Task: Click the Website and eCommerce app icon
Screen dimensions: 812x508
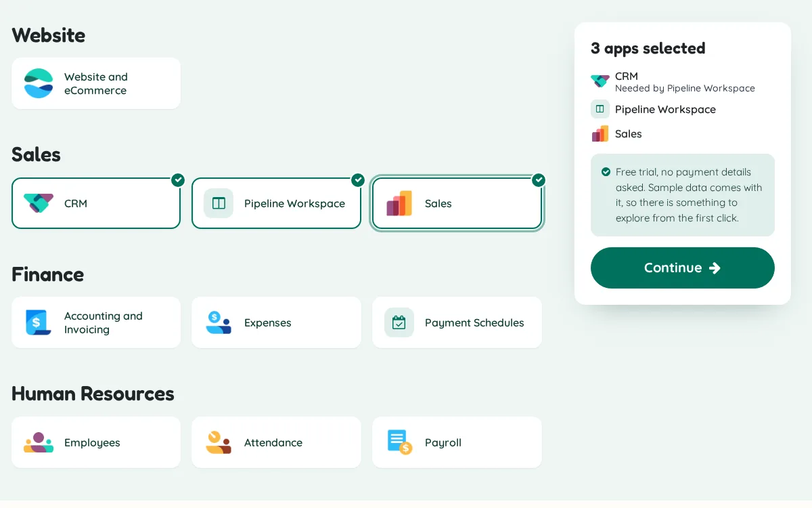Action: [x=39, y=83]
